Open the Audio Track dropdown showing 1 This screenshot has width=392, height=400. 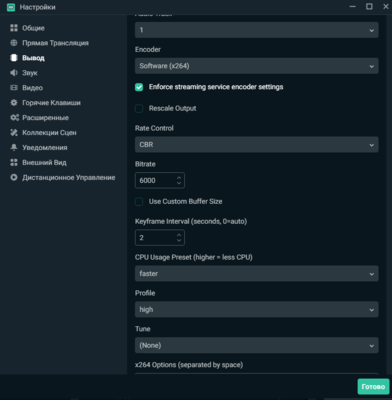(257, 30)
